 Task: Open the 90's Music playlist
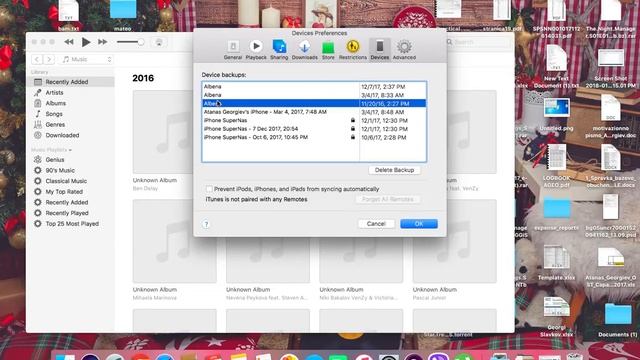click(x=73, y=170)
